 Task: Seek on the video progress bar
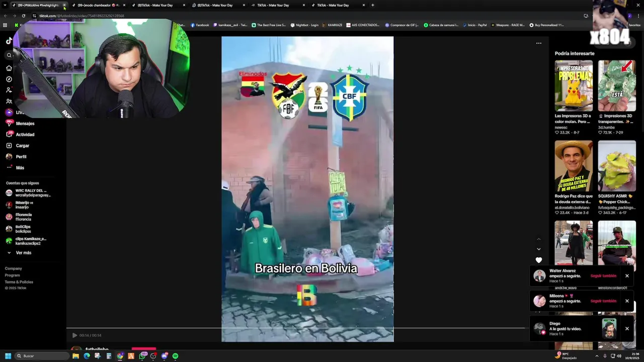[x=296, y=328]
